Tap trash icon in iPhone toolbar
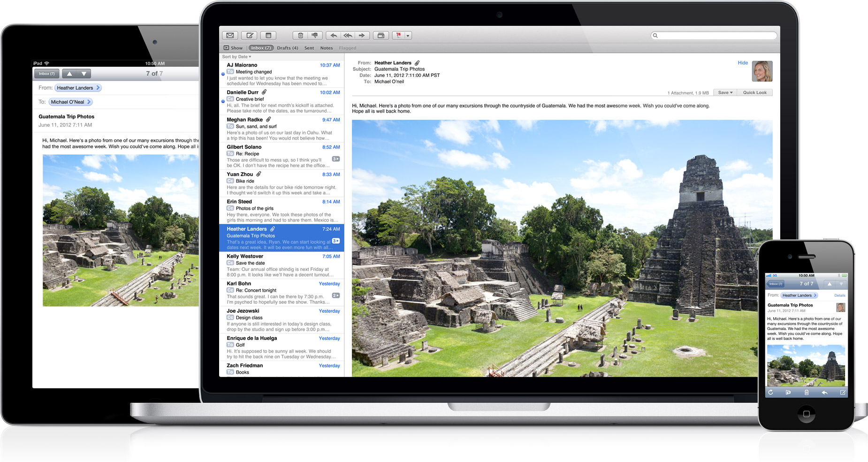Viewport: 868px width, 462px height. (807, 393)
